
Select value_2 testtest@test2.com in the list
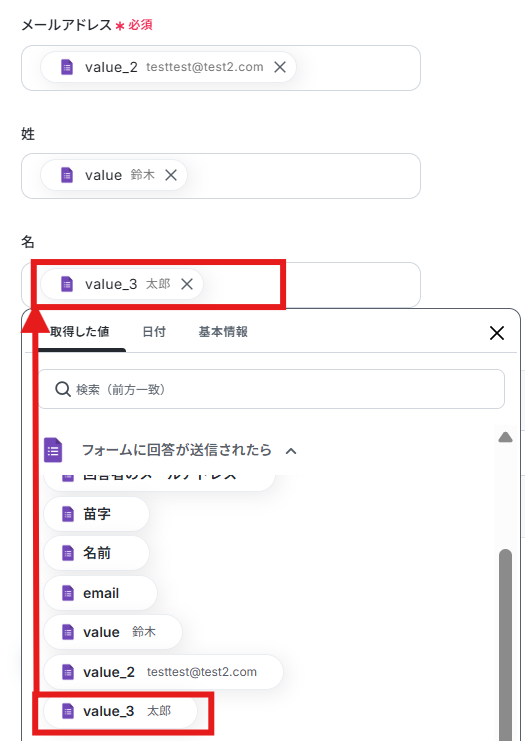point(163,672)
